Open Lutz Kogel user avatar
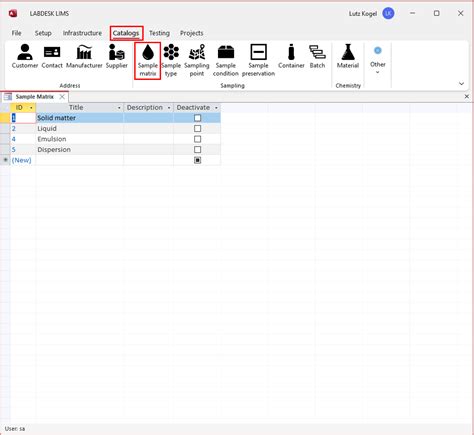 coord(388,13)
